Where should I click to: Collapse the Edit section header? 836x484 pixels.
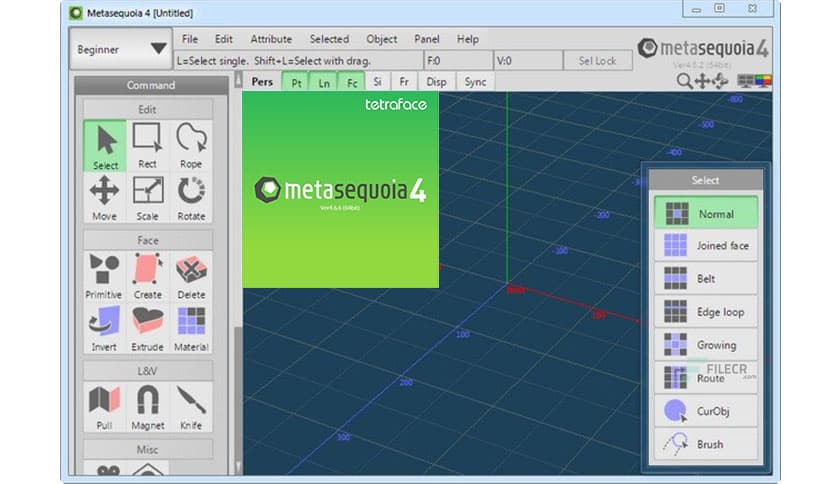coord(147,109)
